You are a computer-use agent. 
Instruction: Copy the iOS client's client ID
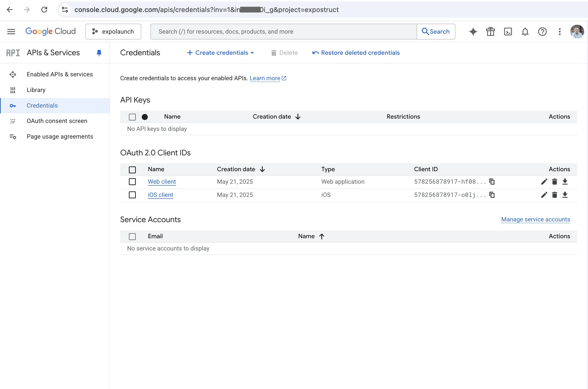[492, 195]
